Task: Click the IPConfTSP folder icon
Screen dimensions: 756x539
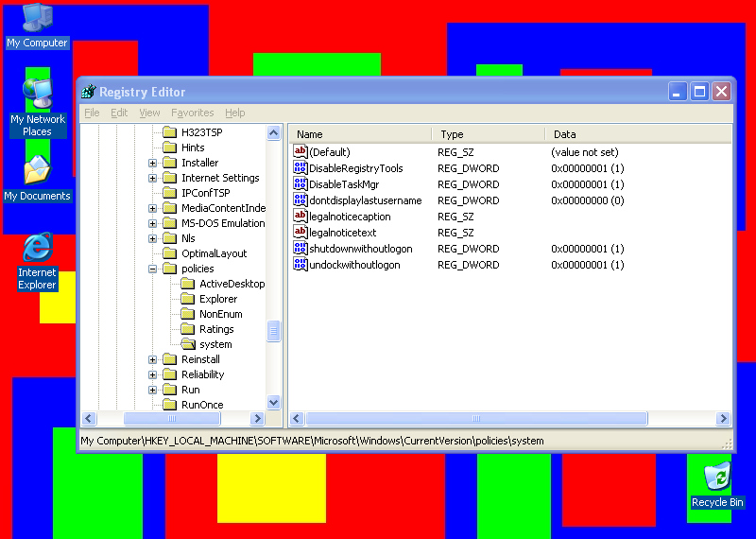Action: [170, 193]
